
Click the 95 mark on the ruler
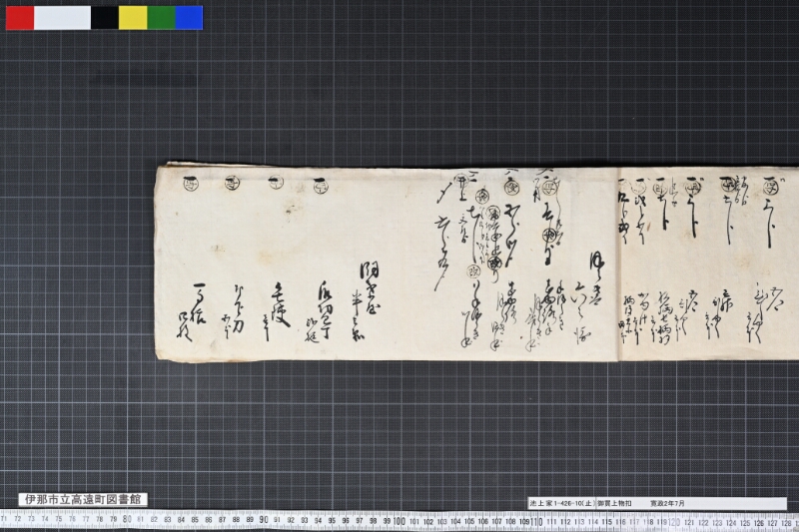pos(332,521)
